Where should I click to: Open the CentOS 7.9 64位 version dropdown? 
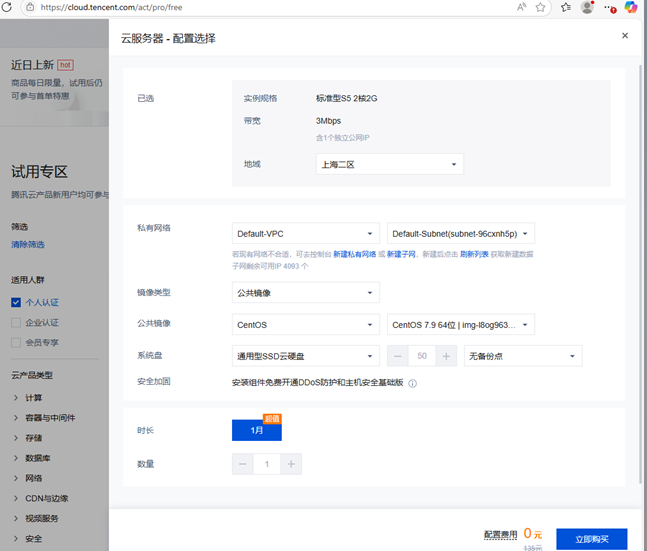click(x=460, y=324)
